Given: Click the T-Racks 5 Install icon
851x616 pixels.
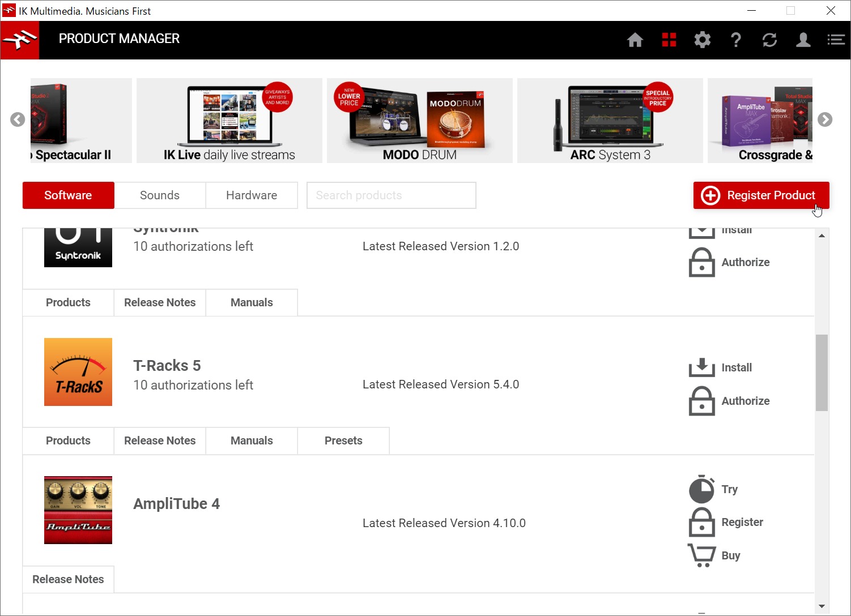Looking at the screenshot, I should point(701,367).
